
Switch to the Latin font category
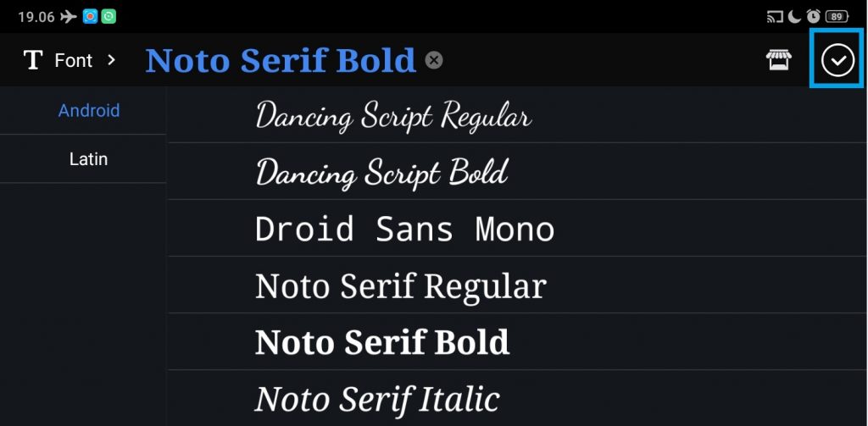(89, 159)
